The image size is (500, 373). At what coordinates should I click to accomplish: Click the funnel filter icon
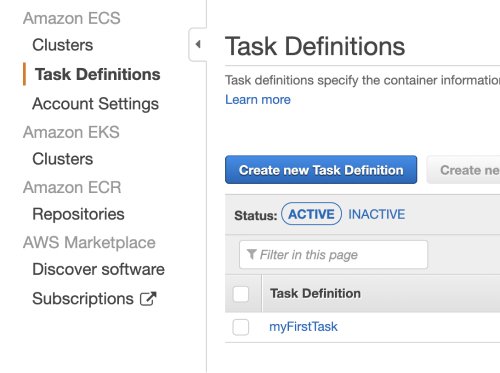pyautogui.click(x=252, y=254)
